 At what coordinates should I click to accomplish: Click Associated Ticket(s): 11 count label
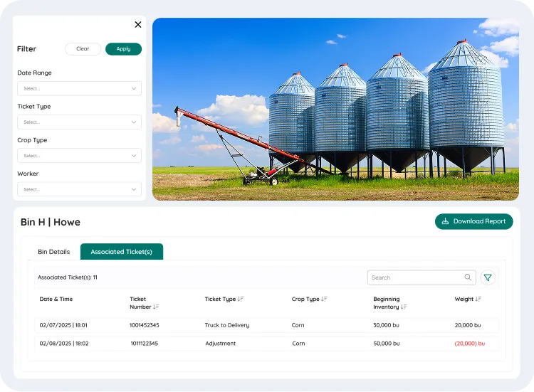pos(68,277)
